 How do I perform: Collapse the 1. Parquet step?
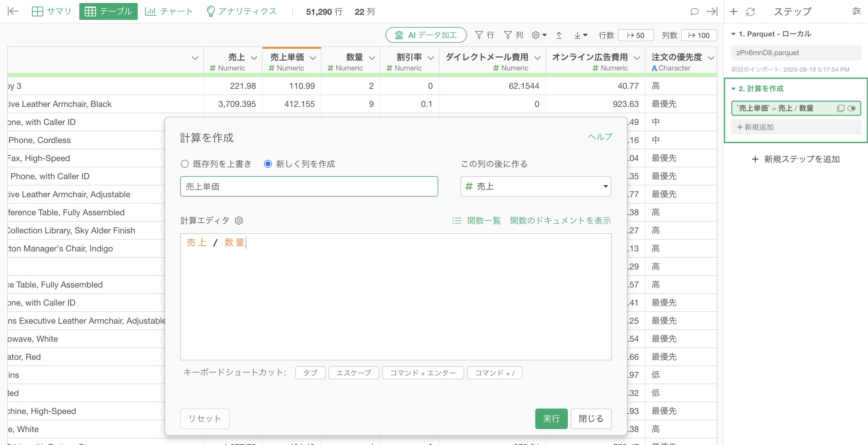coord(733,34)
